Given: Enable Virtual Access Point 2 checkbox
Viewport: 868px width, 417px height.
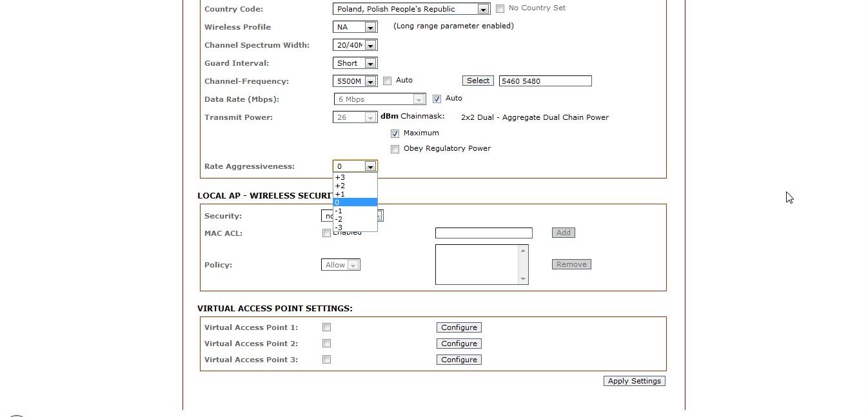Looking at the screenshot, I should click(x=326, y=344).
